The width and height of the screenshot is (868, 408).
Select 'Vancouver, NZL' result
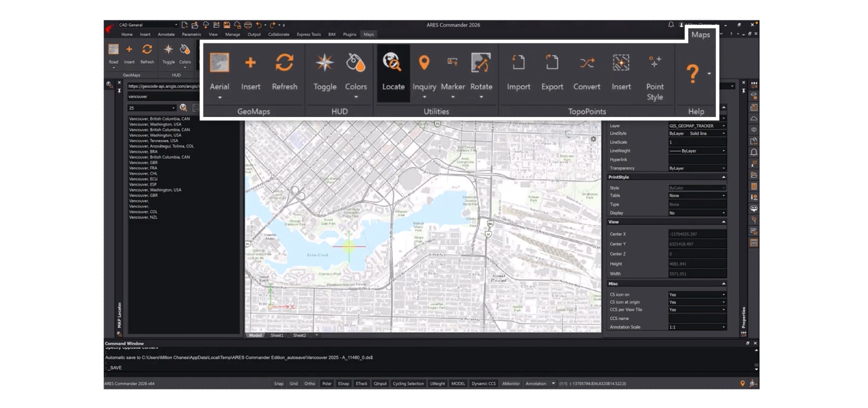[144, 217]
